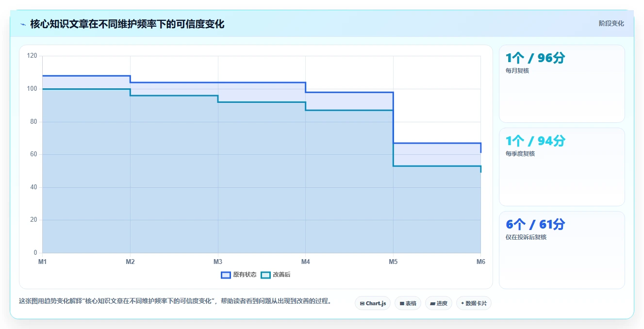
Task: Click the M2 x-axis label
Action: pos(130,262)
